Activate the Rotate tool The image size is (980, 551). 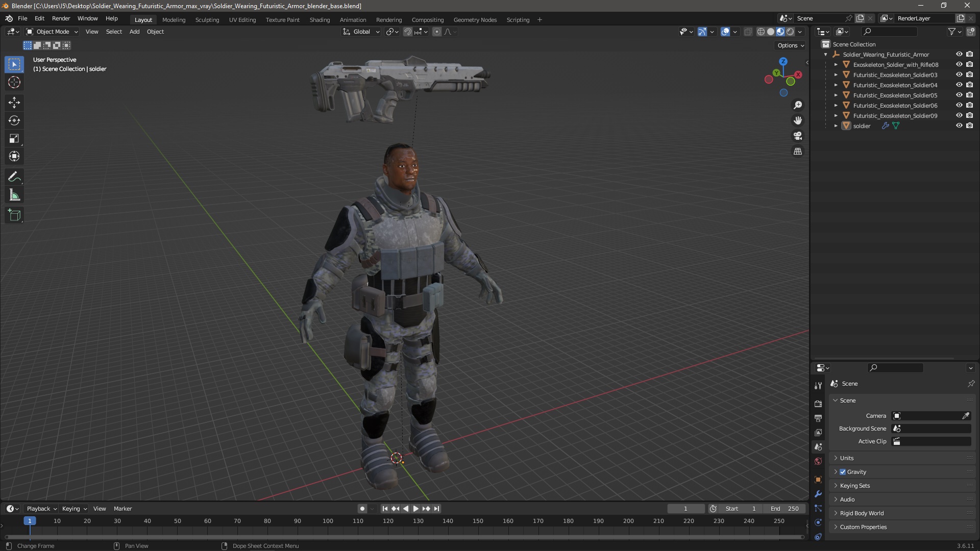pos(14,121)
